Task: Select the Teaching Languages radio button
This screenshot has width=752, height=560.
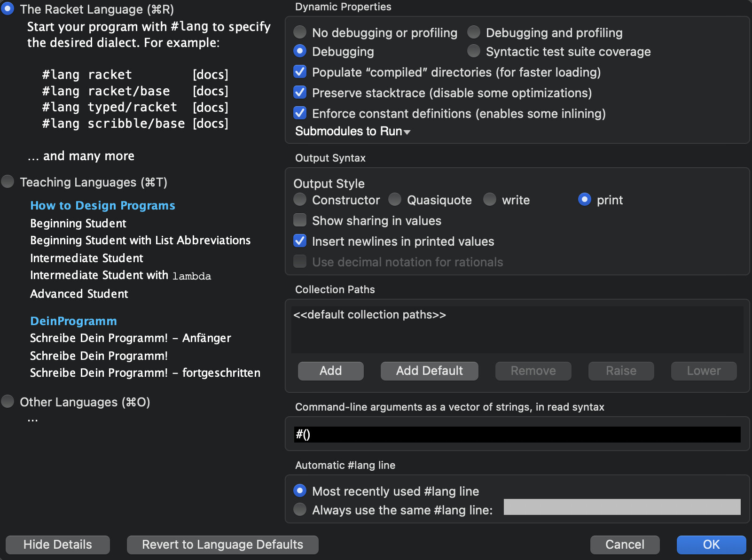Action: (8, 182)
